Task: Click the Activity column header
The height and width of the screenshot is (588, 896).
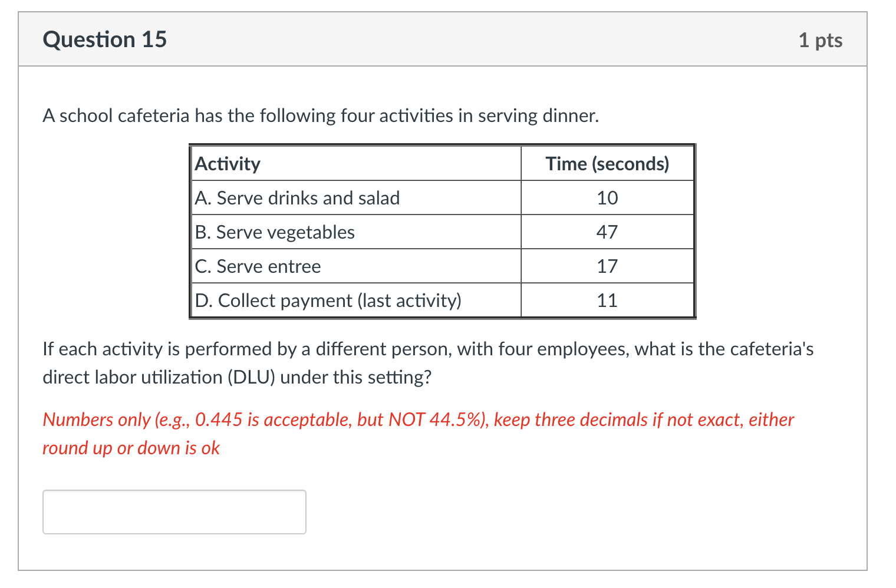Action: (228, 163)
